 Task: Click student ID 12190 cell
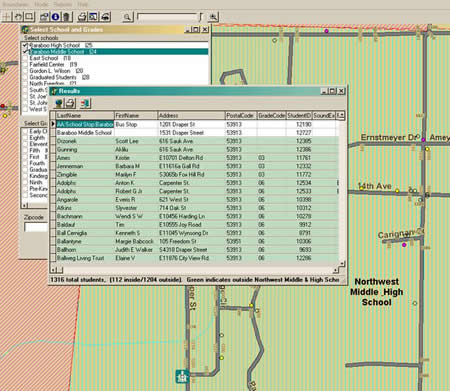tap(299, 124)
